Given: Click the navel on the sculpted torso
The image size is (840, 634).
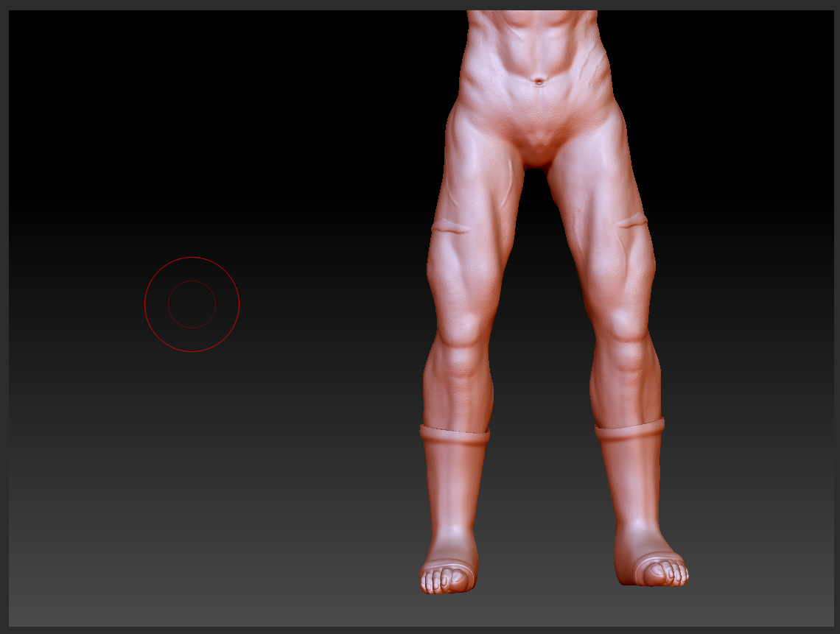Looking at the screenshot, I should pyautogui.click(x=539, y=82).
